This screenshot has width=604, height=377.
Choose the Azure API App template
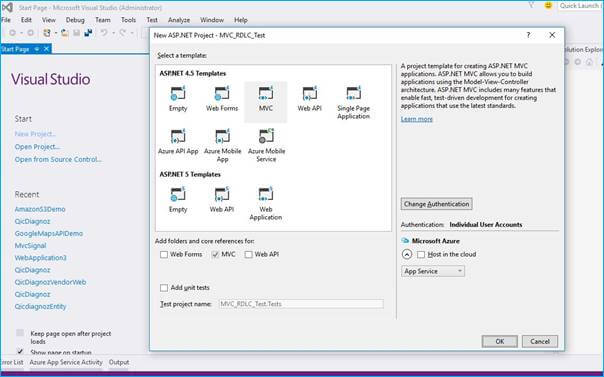[x=178, y=142]
